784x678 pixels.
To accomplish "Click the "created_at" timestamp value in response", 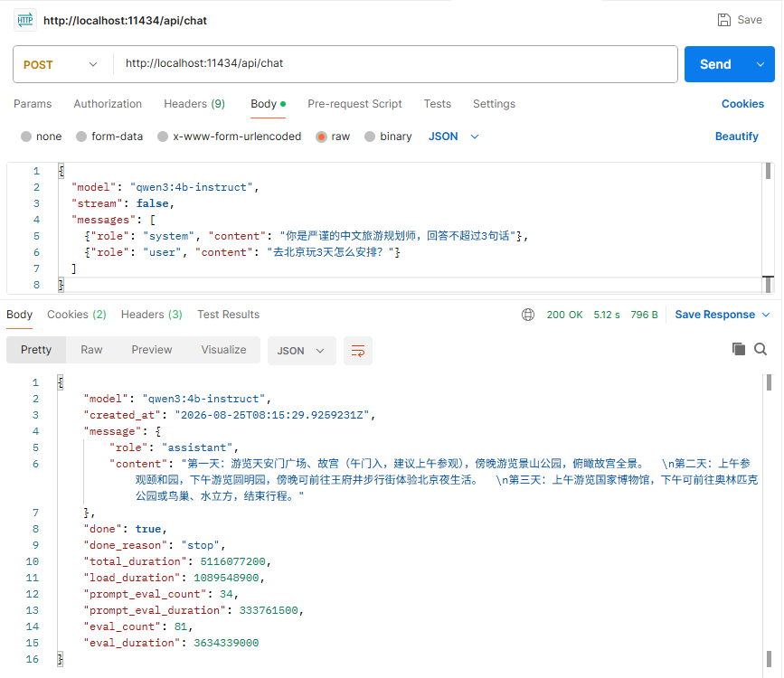I will pos(271,415).
